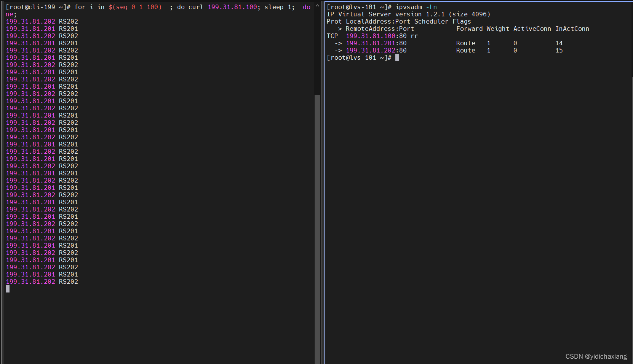The width and height of the screenshot is (633, 364).
Task: Click the word curl in the loop command
Action: [196, 7]
